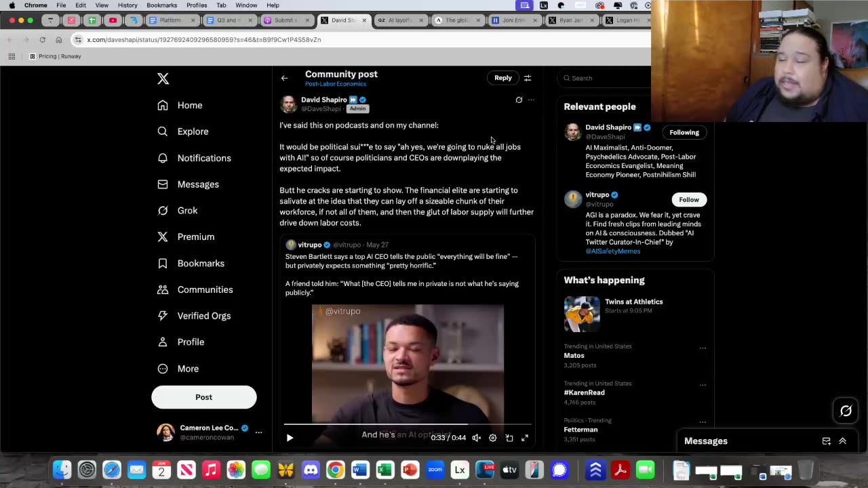Click Following button for David Shapiro

click(684, 132)
